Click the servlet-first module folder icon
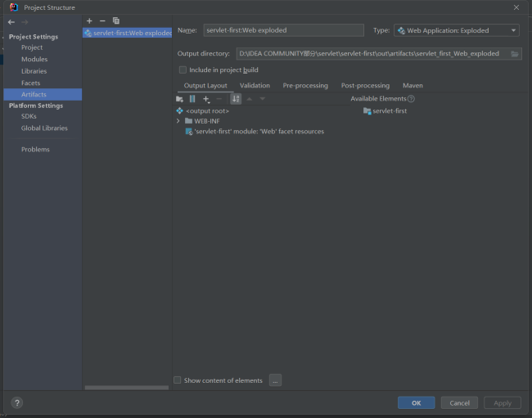The width and height of the screenshot is (532, 418). click(367, 111)
